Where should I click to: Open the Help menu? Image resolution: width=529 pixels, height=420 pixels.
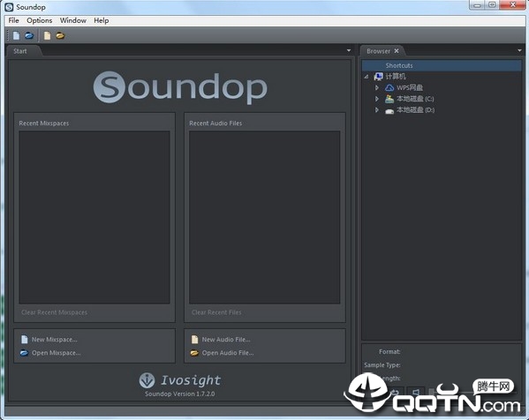[x=102, y=20]
